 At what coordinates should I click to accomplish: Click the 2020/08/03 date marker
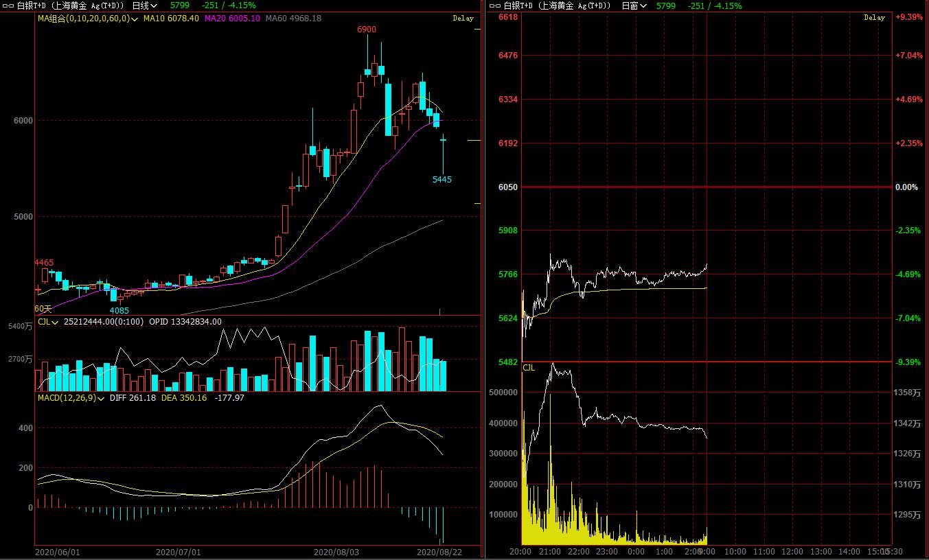click(336, 552)
